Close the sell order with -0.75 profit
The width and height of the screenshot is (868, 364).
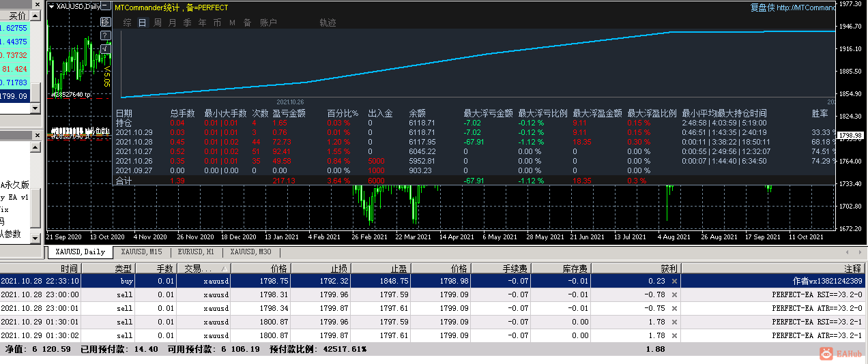(674, 308)
